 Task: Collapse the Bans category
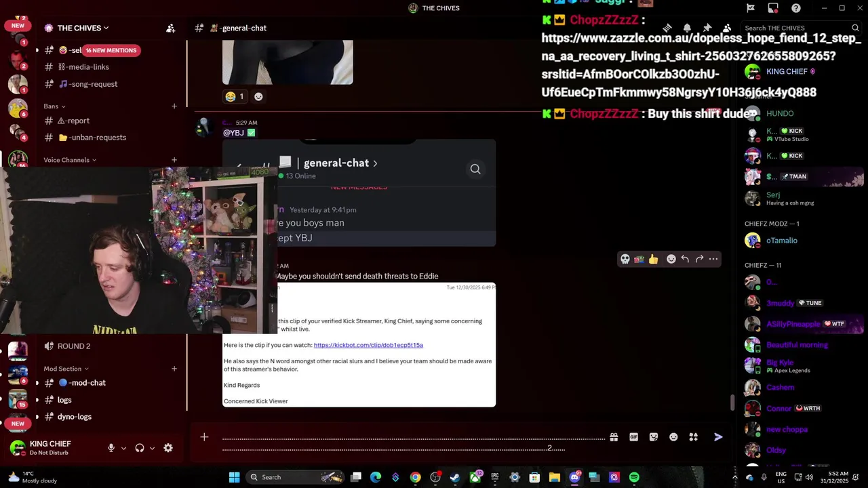pos(54,106)
